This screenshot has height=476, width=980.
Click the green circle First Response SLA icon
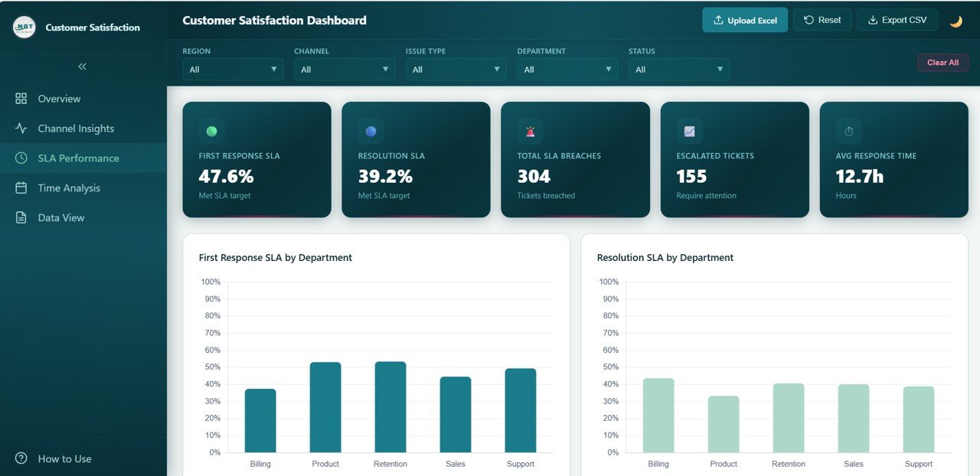pyautogui.click(x=211, y=131)
